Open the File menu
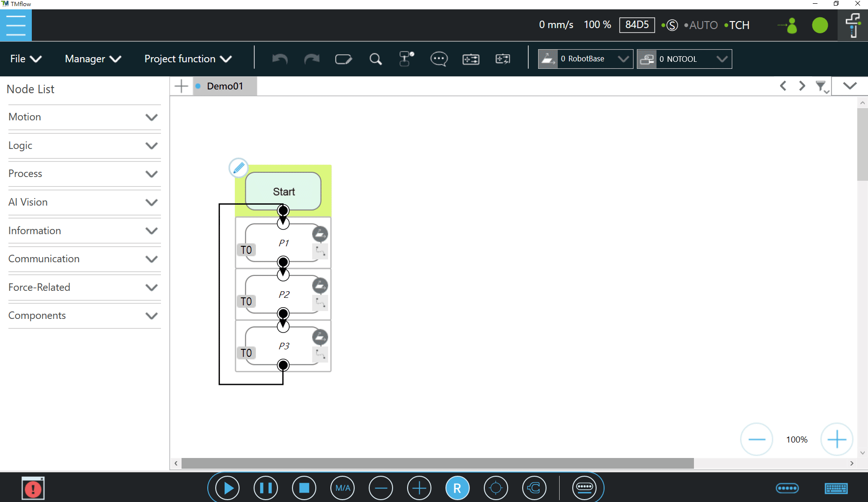Image resolution: width=868 pixels, height=502 pixels. pyautogui.click(x=26, y=59)
